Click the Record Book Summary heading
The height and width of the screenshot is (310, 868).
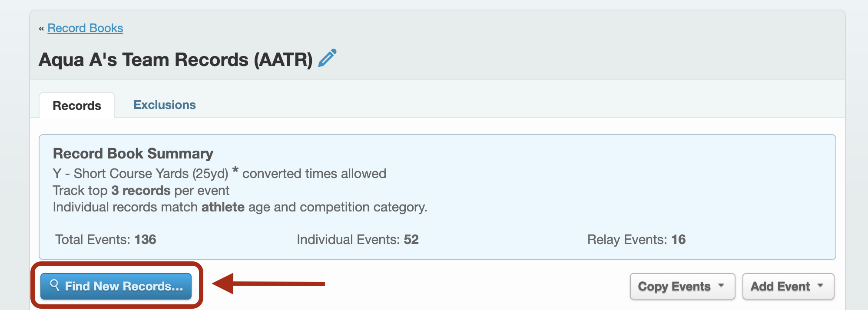click(x=133, y=154)
